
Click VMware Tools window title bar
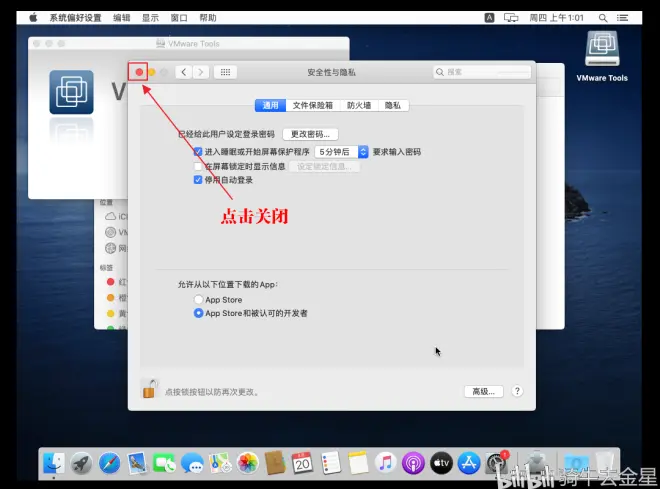point(189,43)
